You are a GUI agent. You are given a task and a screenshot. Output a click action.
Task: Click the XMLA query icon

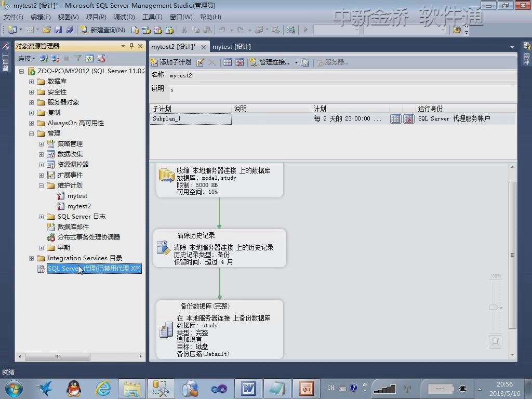[x=169, y=30]
